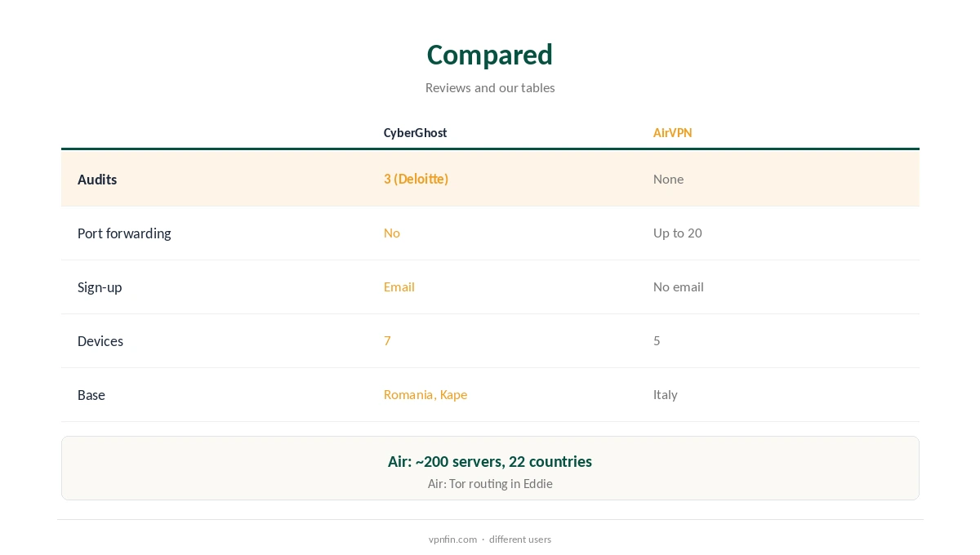Click the "Up to 20" cell
This screenshot has width=980, height=555.
677,233
